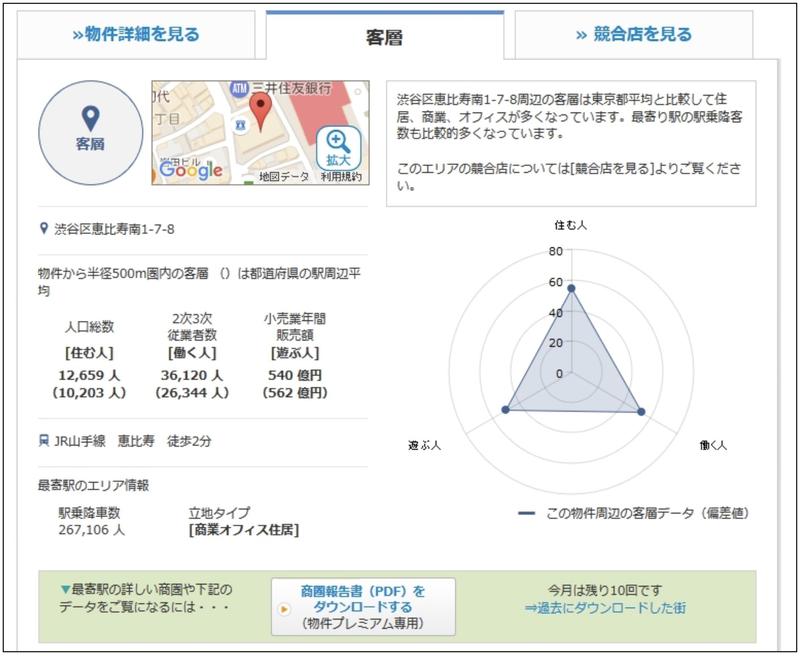Viewport: 800px width, 656px height.
Task: Click the location pin beside 渋谷区恵比寿南1-7-8
Action: (x=44, y=229)
